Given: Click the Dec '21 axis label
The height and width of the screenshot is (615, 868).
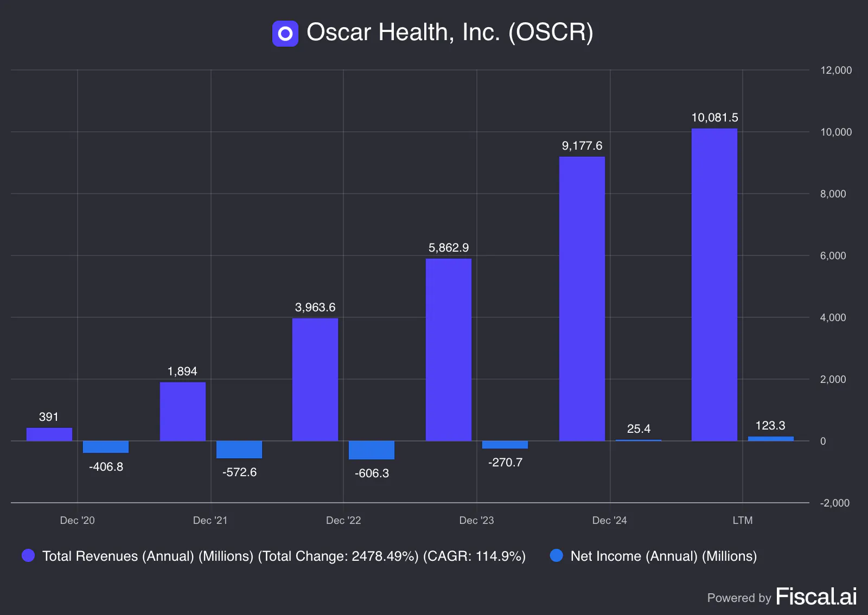Looking at the screenshot, I should (x=210, y=521).
